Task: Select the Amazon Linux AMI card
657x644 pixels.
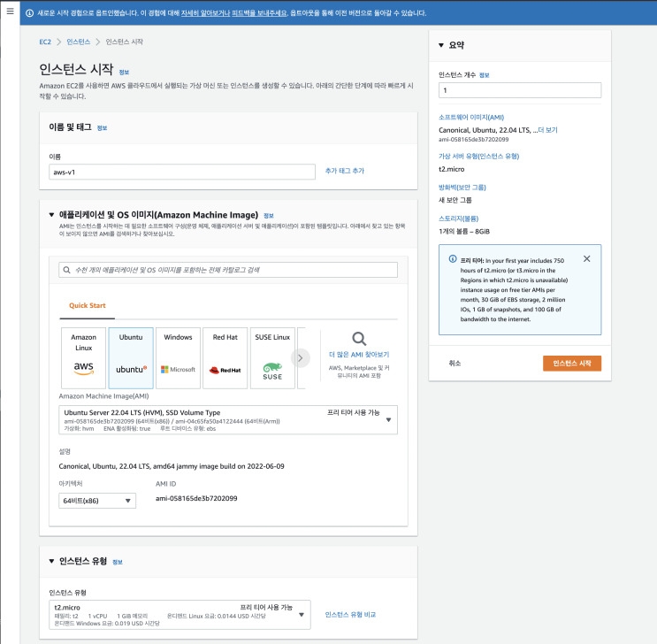Action: [x=83, y=358]
